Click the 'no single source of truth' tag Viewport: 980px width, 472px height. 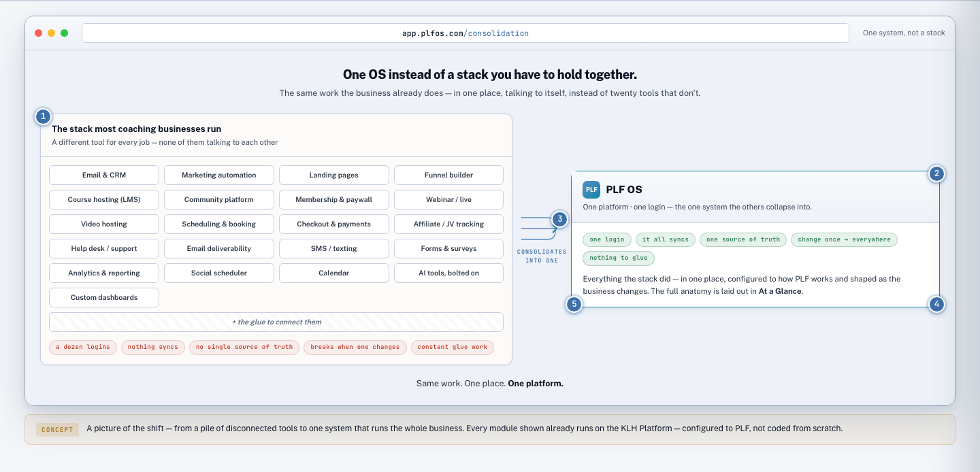pos(244,347)
